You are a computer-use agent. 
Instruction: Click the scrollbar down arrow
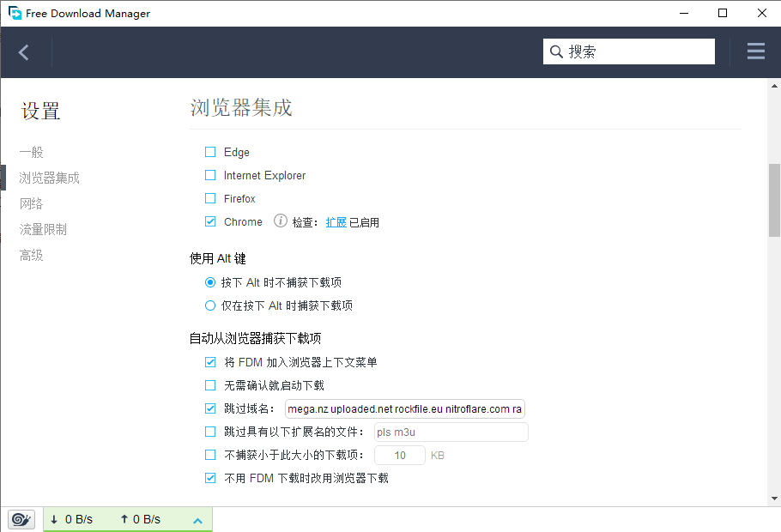774,499
